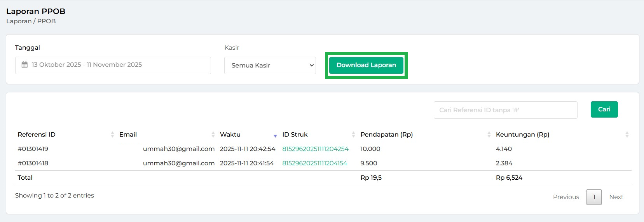The height and width of the screenshot is (222, 644).
Task: Click the calendar icon in Tanggal field
Action: coord(24,65)
